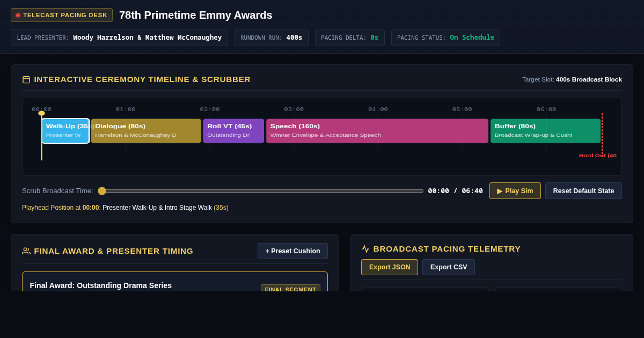
Task: Add a Preset Cushion
Action: tap(292, 251)
